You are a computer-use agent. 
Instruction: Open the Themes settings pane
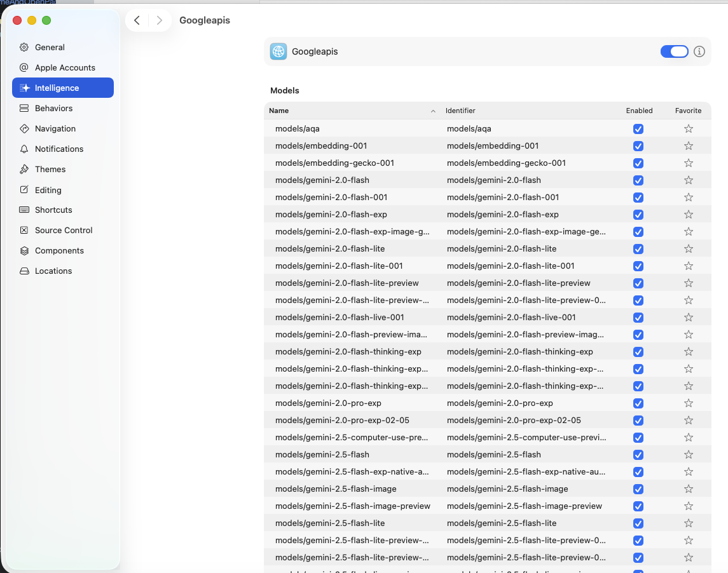click(50, 169)
